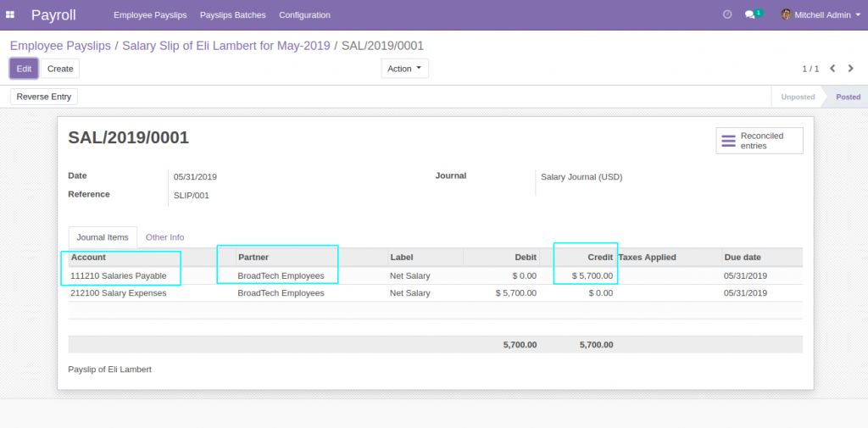Screen dimensions: 868x428
Task: Click the Edit button
Action: (24, 69)
